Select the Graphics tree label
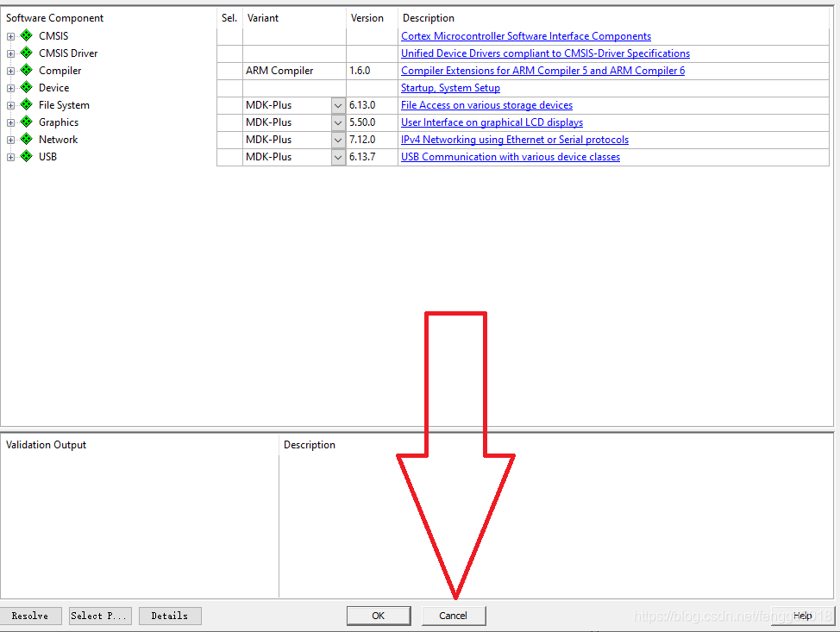Screen dimensions: 840x632 [x=59, y=122]
